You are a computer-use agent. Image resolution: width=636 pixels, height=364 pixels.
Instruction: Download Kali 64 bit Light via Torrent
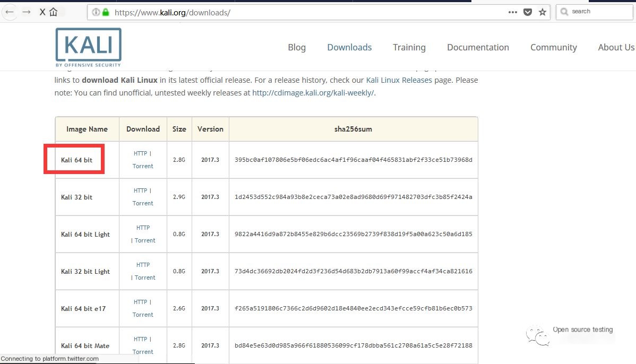click(145, 240)
